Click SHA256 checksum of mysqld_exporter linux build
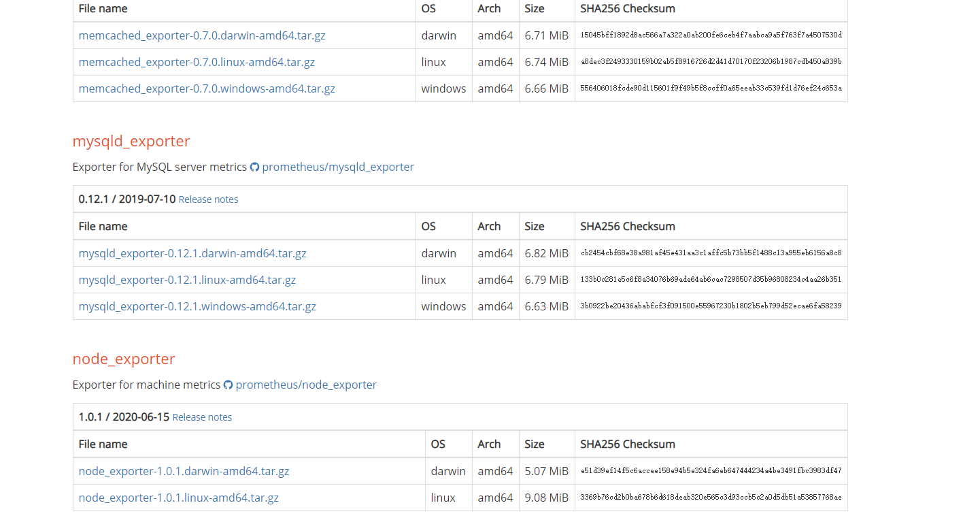Screen dimensions: 980x518 click(711, 280)
